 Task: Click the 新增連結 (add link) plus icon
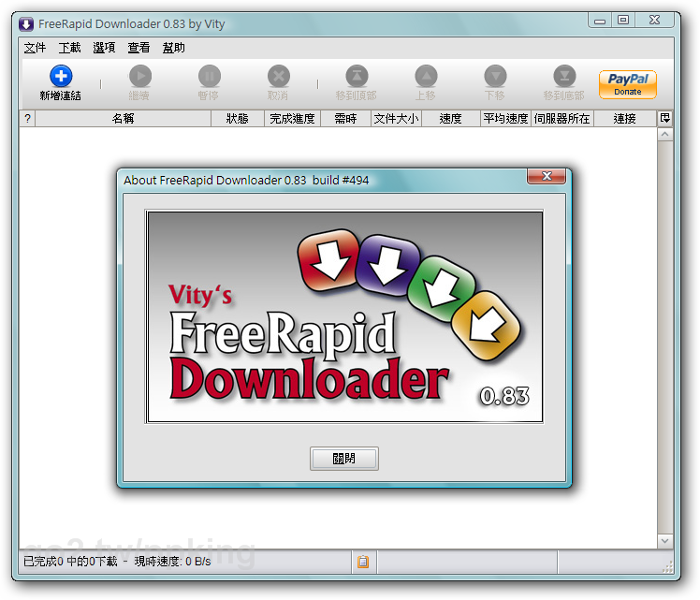click(x=61, y=76)
